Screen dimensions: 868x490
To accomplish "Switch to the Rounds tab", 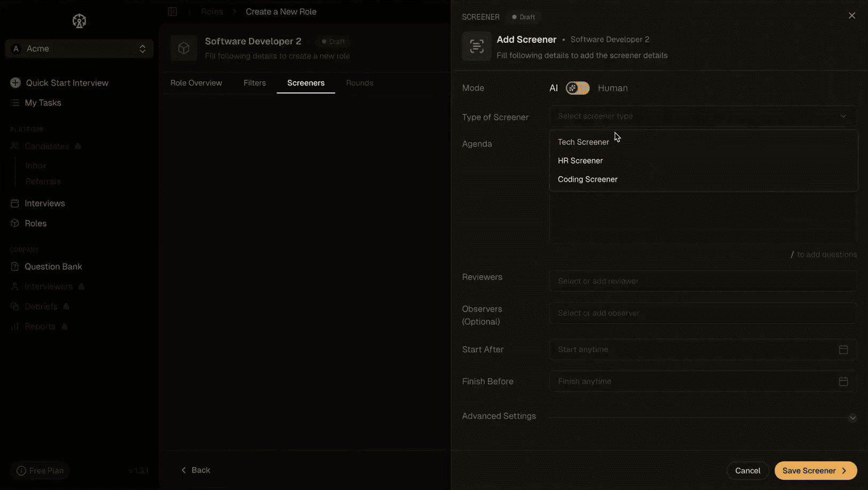I will point(359,83).
